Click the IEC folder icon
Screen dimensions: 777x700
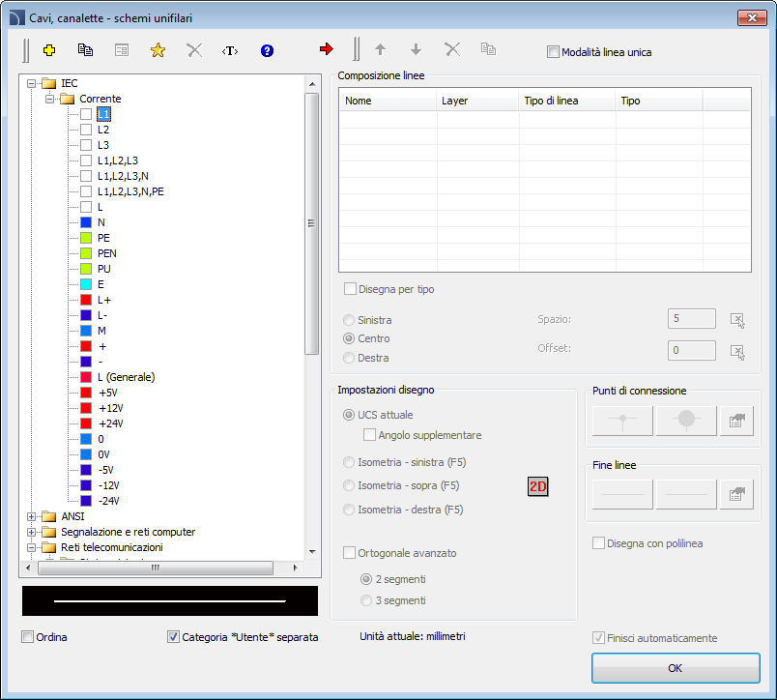pyautogui.click(x=48, y=83)
